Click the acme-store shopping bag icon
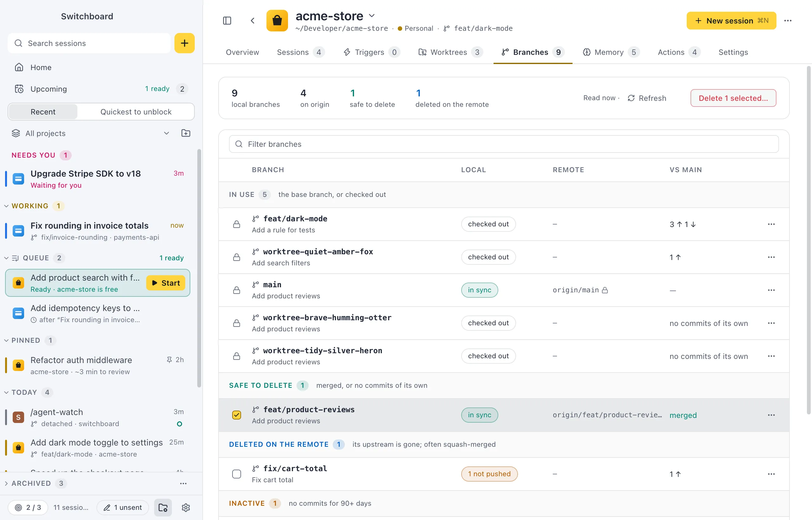 (x=277, y=21)
